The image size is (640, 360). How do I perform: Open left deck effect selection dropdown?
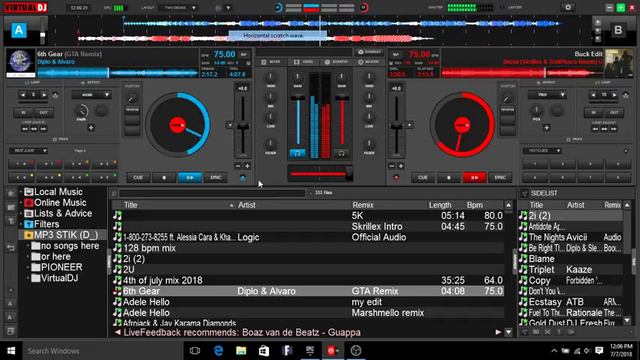tap(91, 95)
